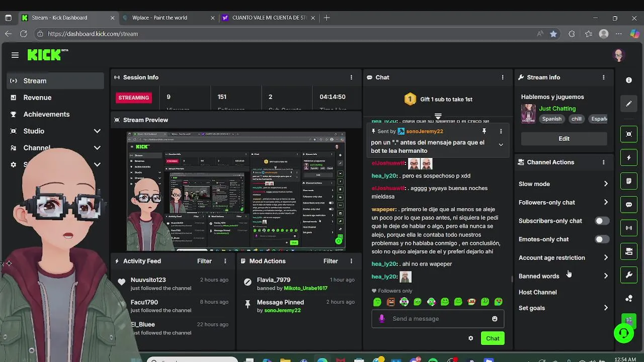Open Mod Actions three-dot menu
The image size is (644, 362).
[351, 261]
